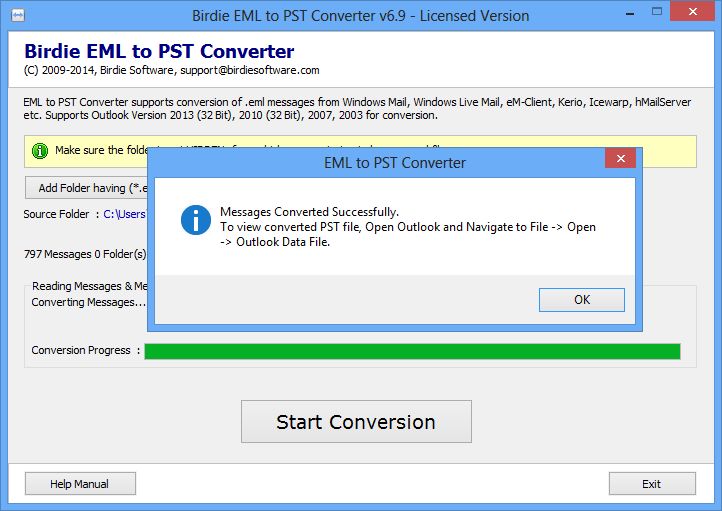Click the 'To view converted PST file' instruction text

(x=408, y=234)
